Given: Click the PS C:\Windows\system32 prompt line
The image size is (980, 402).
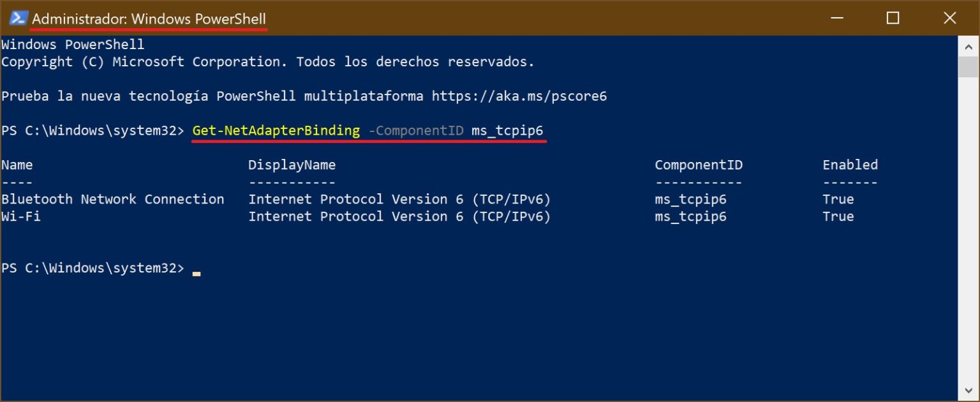Looking at the screenshot, I should [x=93, y=268].
